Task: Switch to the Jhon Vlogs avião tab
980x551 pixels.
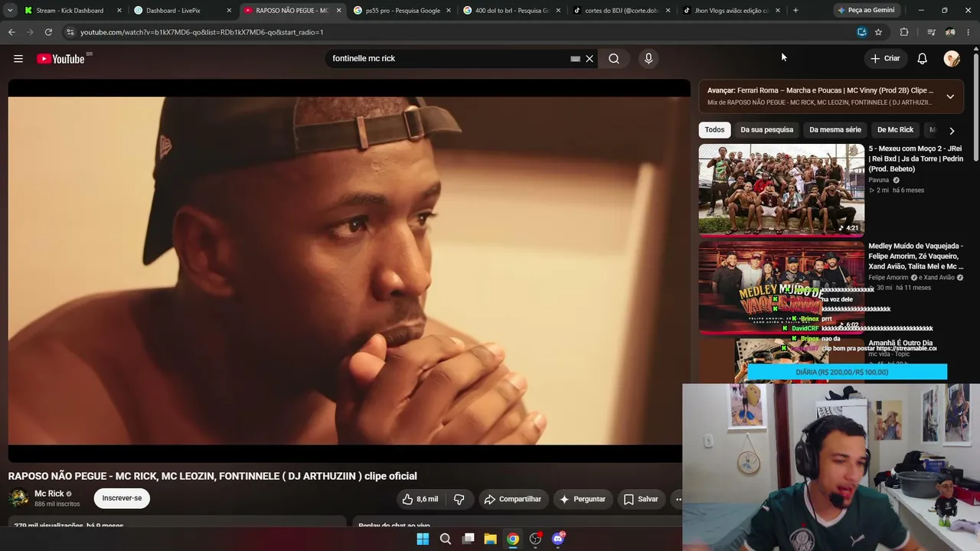Action: pos(731,11)
